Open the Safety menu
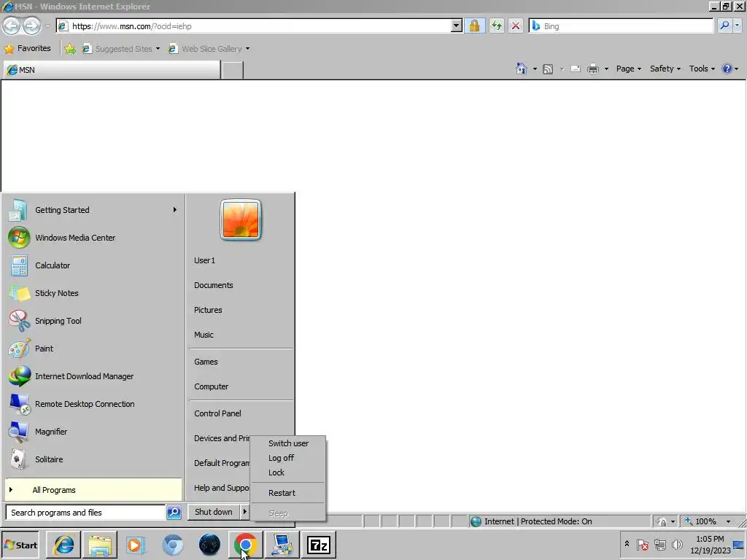 pyautogui.click(x=665, y=69)
